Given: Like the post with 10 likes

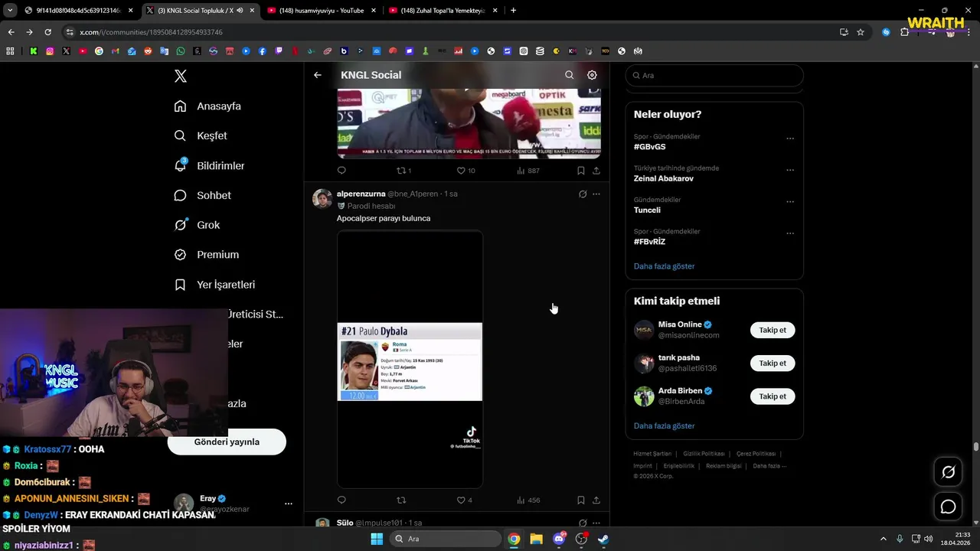Looking at the screenshot, I should (465, 171).
